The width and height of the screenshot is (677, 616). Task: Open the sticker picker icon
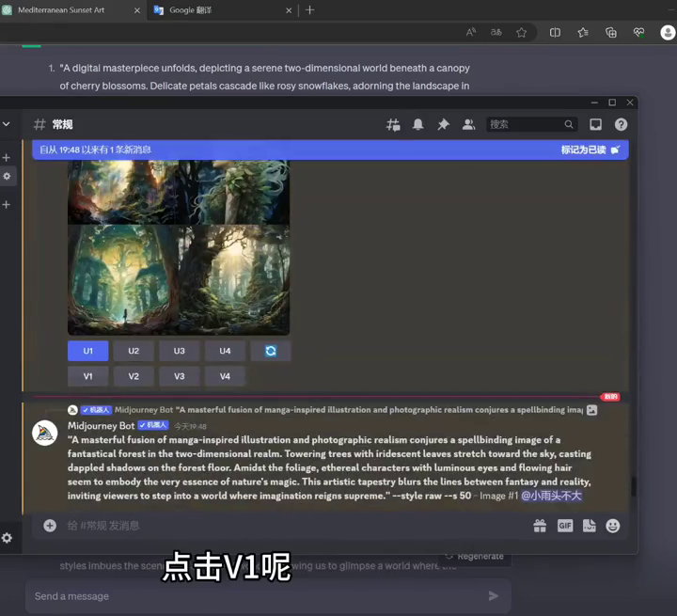pos(589,526)
